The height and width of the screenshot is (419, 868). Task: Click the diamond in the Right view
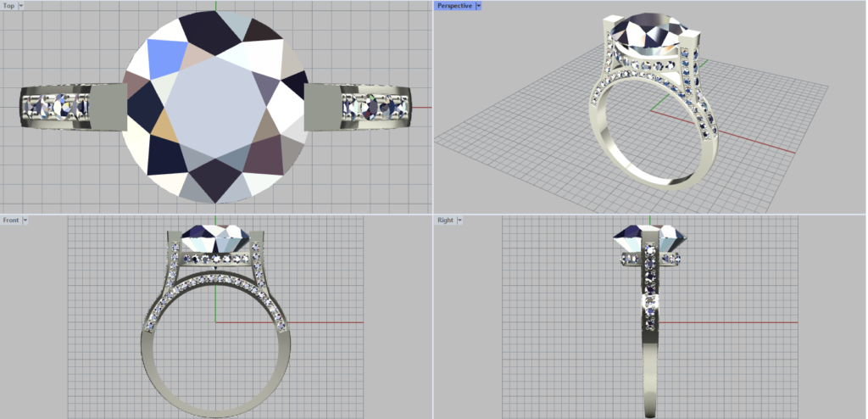tap(650, 238)
